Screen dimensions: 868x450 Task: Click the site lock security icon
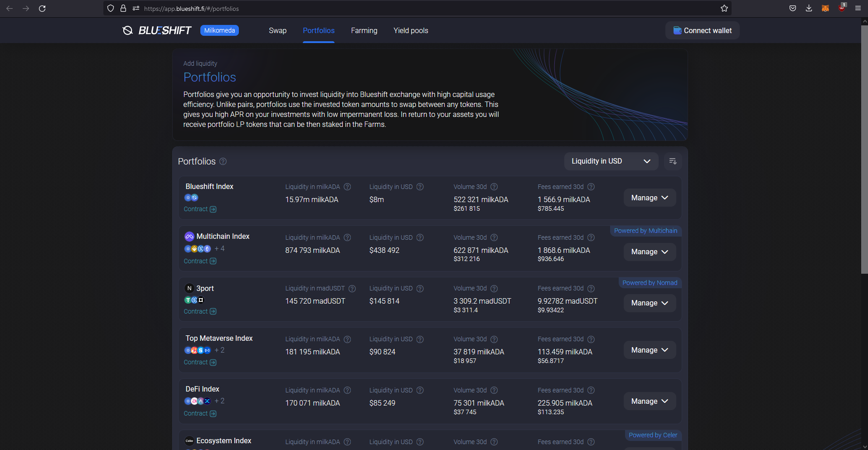click(123, 9)
